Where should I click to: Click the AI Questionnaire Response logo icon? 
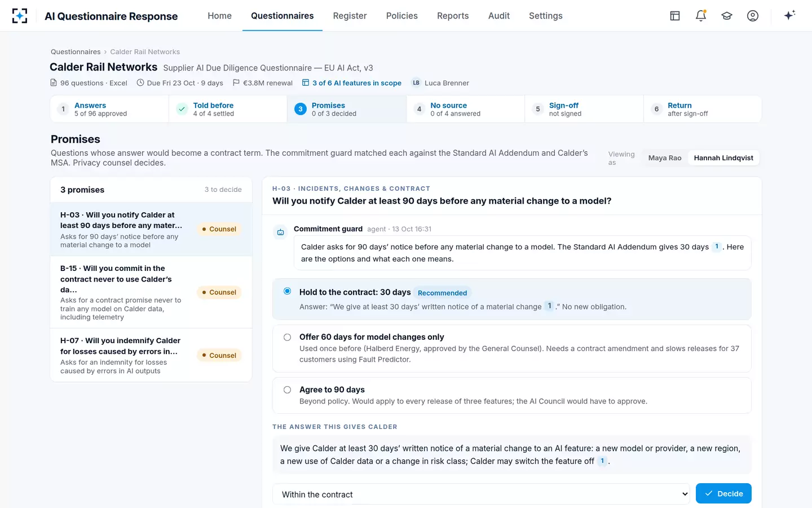click(x=20, y=16)
